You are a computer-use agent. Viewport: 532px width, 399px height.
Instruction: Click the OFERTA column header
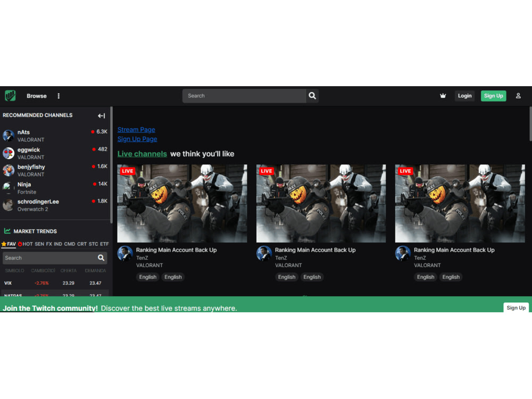coord(69,271)
